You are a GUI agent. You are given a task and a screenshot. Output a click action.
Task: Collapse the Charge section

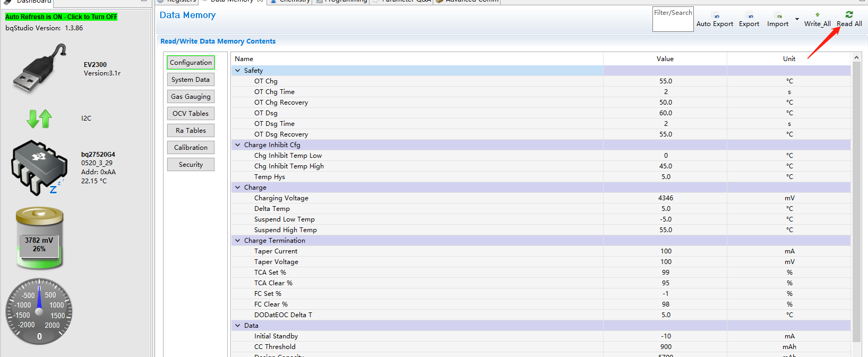pos(238,187)
